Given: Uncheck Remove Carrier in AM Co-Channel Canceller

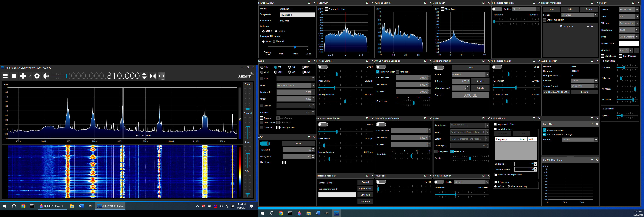Looking at the screenshot, I should coord(378,72).
